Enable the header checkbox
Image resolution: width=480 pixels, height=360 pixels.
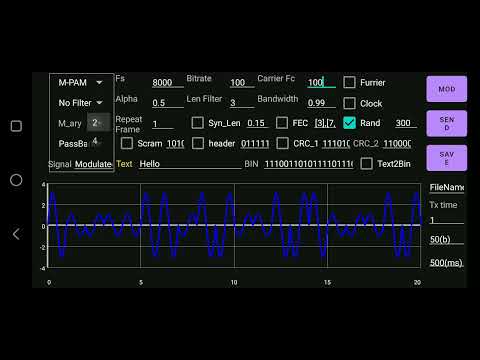point(198,143)
